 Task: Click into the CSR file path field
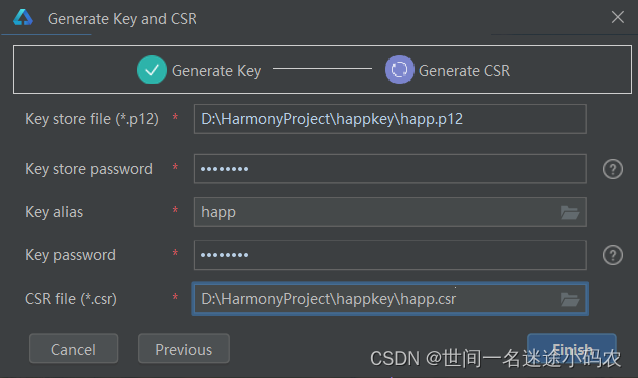click(x=390, y=299)
